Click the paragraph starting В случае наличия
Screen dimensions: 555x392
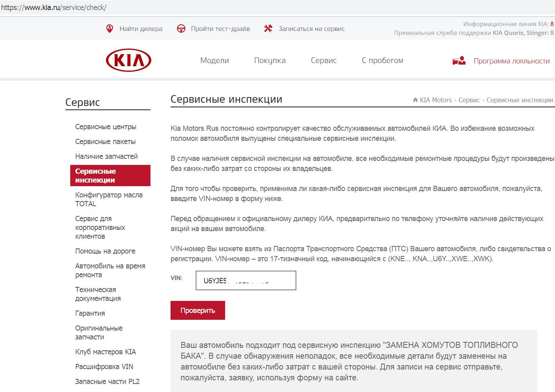362,164
